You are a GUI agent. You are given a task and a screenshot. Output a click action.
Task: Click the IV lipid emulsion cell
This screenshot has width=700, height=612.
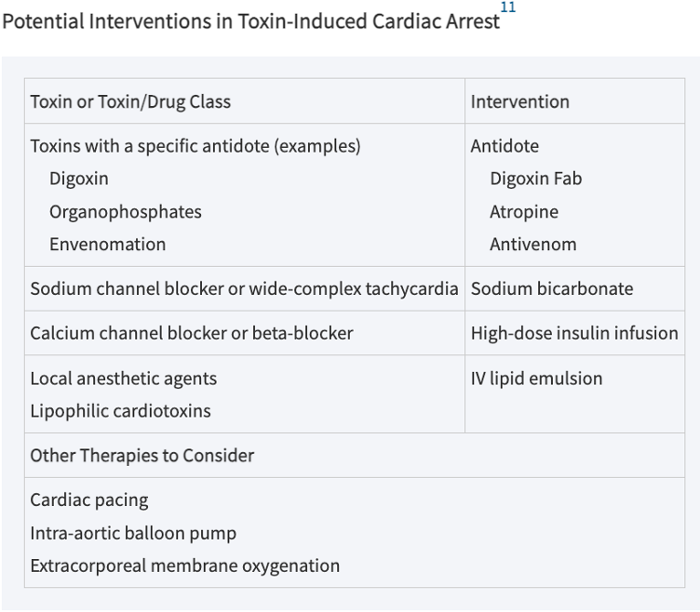click(x=574, y=393)
